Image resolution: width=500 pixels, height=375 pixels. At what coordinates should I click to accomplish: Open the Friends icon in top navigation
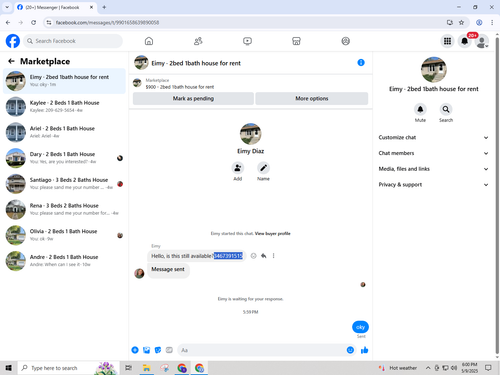point(198,41)
